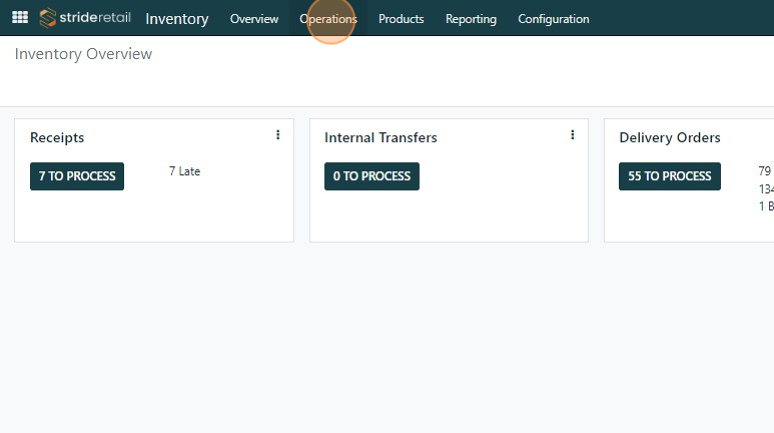Open the Receipts card kebab menu
The image size is (774, 433).
coord(278,135)
